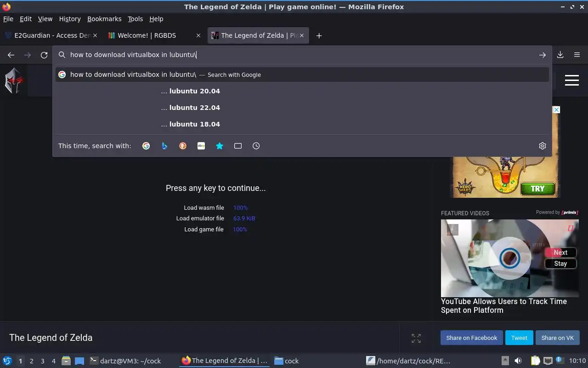Show desktop from the taskbar icon
588x368 pixels.
tap(79, 361)
